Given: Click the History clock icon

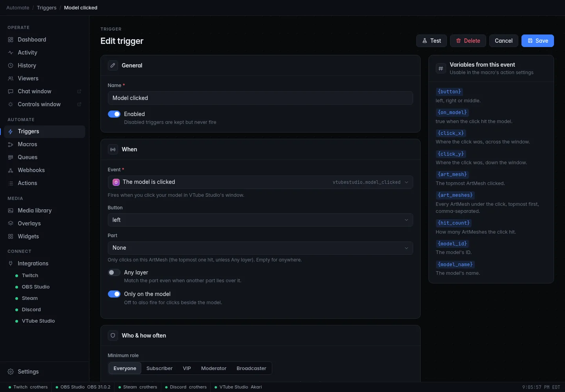Looking at the screenshot, I should pos(11,65).
